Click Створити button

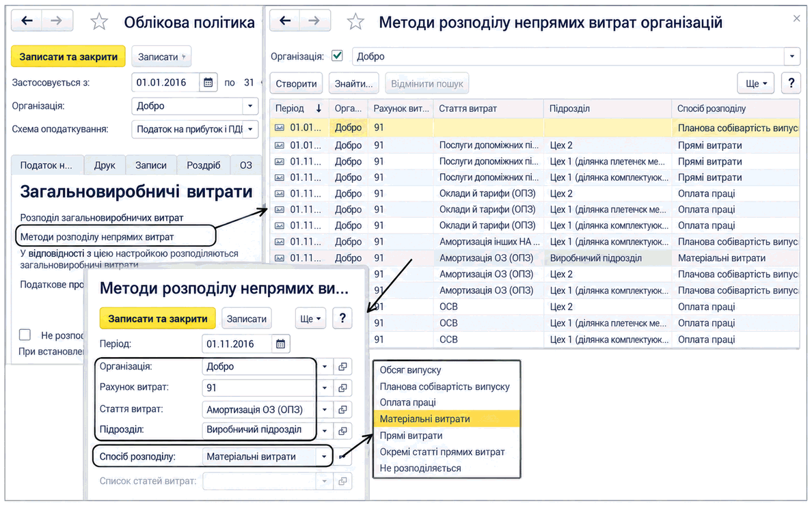[x=296, y=83]
